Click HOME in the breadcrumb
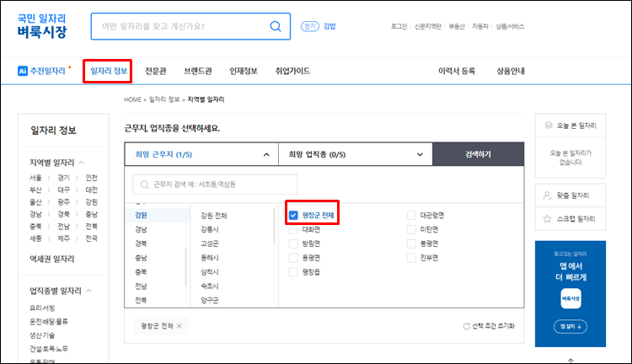The height and width of the screenshot is (364, 632). (132, 99)
